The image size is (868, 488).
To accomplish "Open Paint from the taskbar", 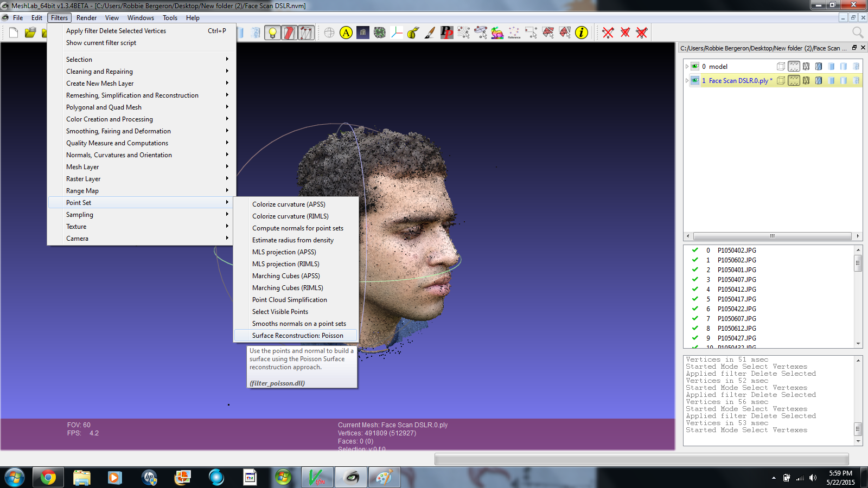I will [384, 477].
